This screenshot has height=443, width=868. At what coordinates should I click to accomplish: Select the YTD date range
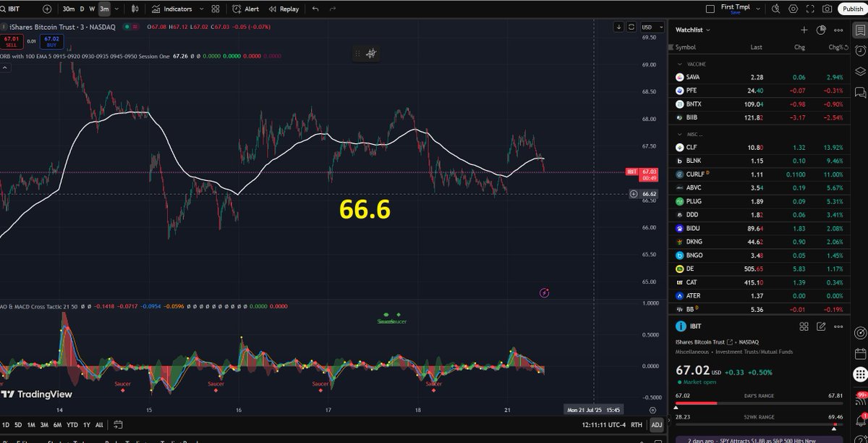tap(72, 425)
